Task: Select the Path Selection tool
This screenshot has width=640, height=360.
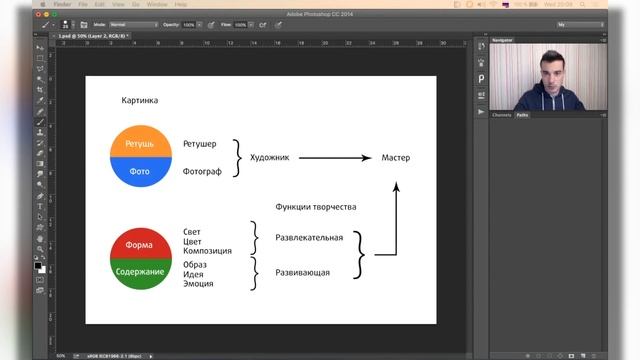Action: click(40, 217)
